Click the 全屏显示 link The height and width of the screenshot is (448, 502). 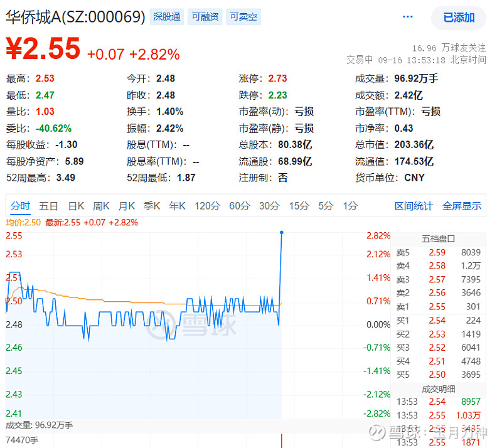click(462, 206)
